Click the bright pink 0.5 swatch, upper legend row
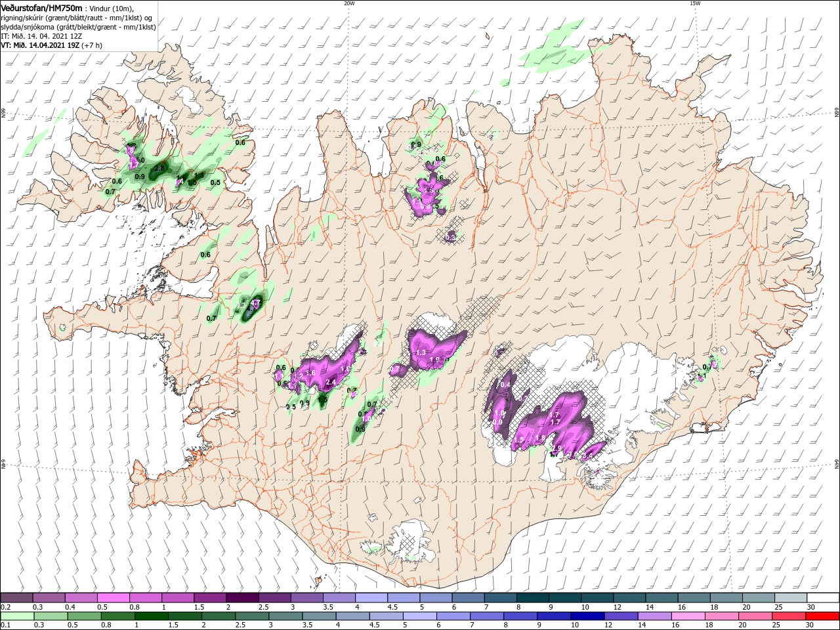This screenshot has width=840, height=630. (114, 598)
